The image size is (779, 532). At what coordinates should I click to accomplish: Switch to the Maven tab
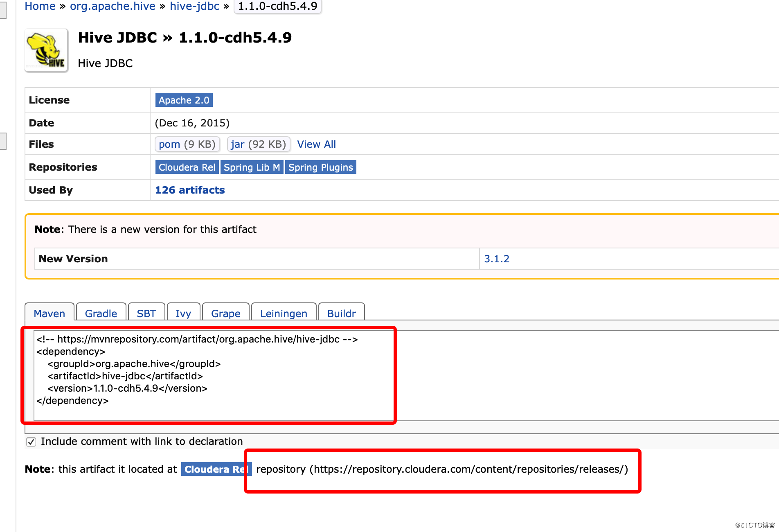coord(50,313)
